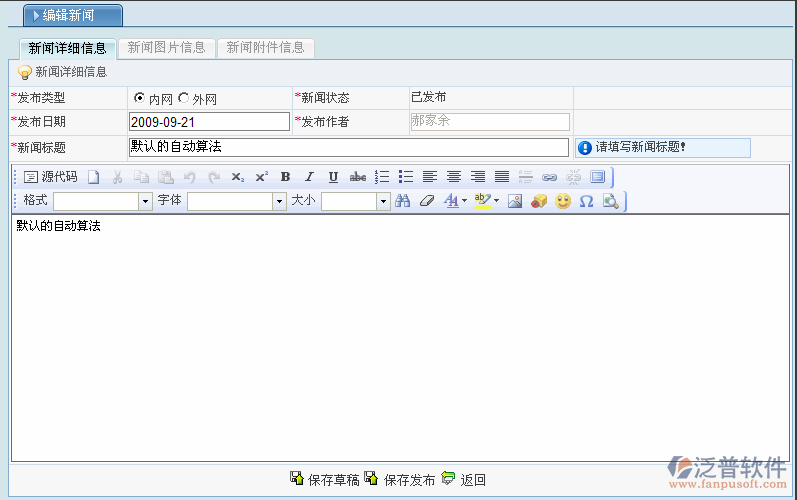
Task: Click the 编辑新闻 header tab
Action: 73,15
